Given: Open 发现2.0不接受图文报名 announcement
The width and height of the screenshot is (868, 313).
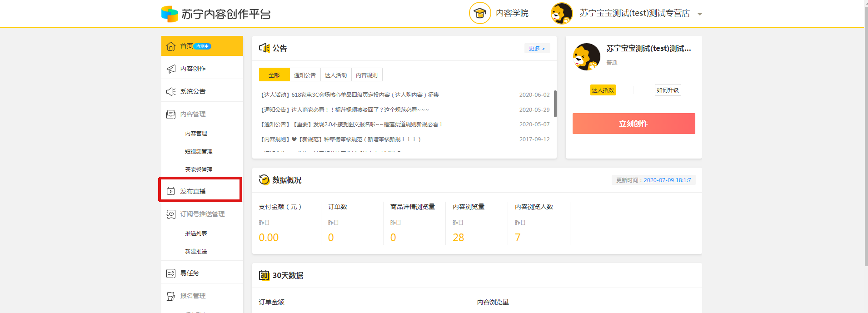Looking at the screenshot, I should (351, 124).
